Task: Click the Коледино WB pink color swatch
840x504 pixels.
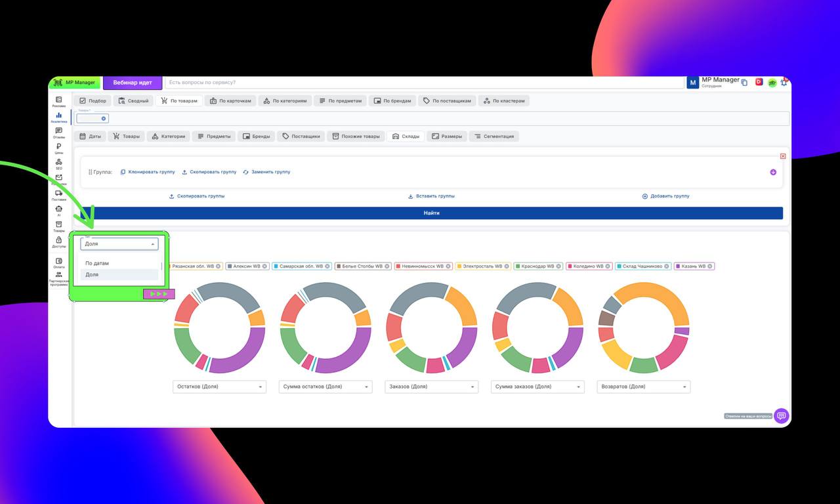Action: [570, 266]
